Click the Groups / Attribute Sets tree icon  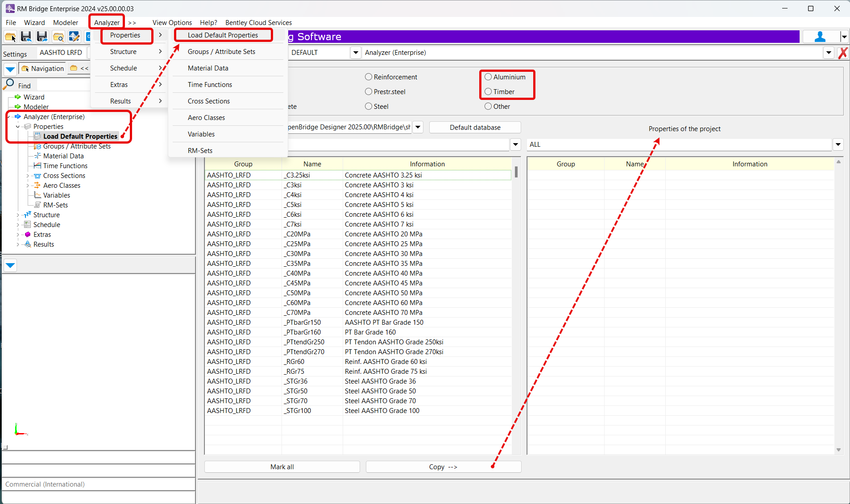click(37, 146)
